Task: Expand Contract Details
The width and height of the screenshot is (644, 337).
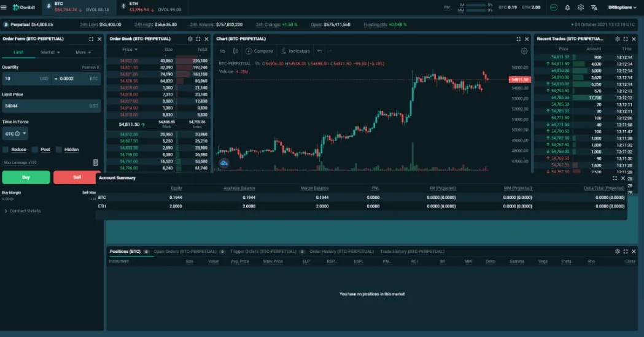Action: pyautogui.click(x=22, y=211)
